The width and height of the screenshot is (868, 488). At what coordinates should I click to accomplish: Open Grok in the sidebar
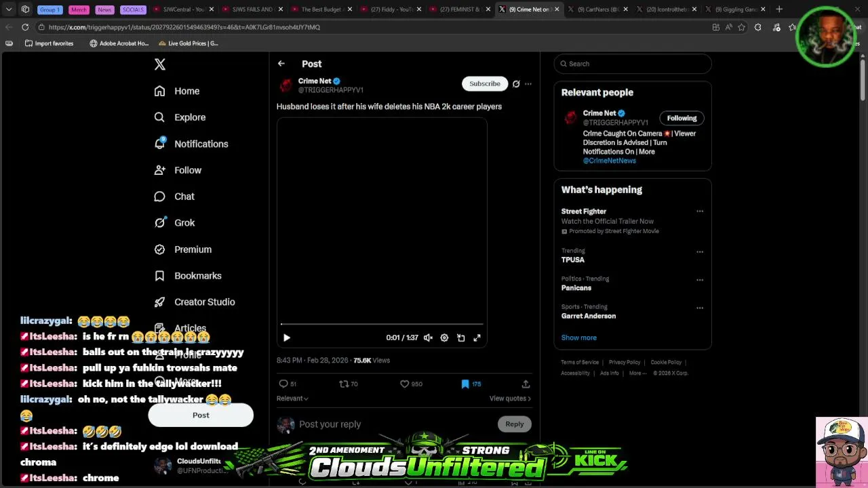pyautogui.click(x=174, y=223)
